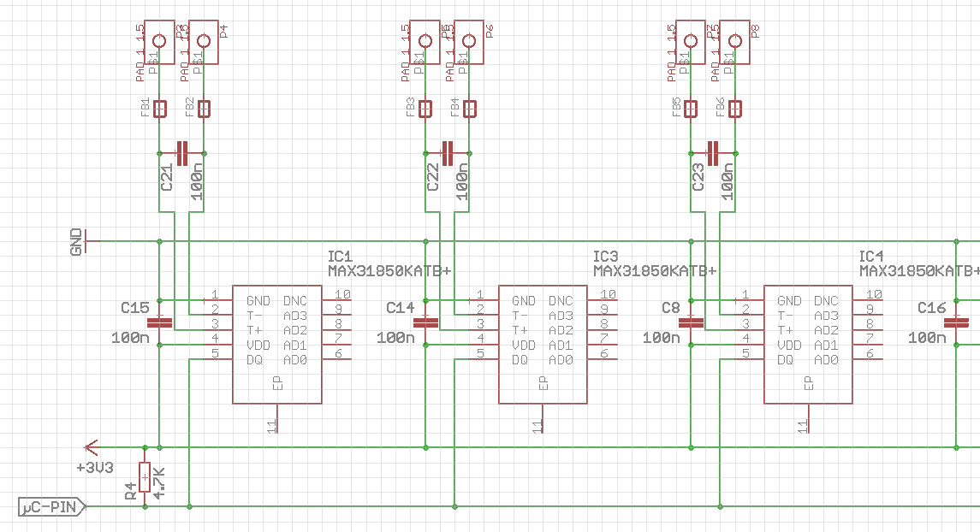The height and width of the screenshot is (532, 980).
Task: Click the solder pad labeled P6
Action: coord(469,41)
